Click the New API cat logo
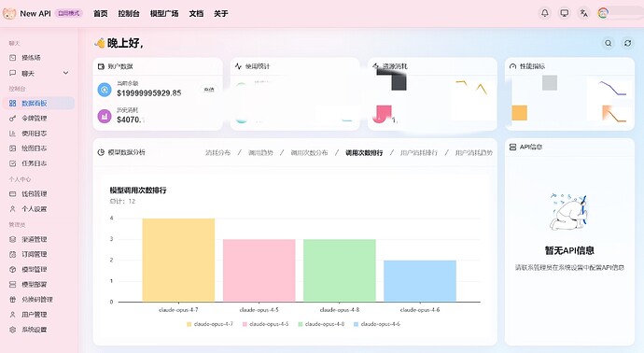This screenshot has height=353, width=644. [x=9, y=13]
